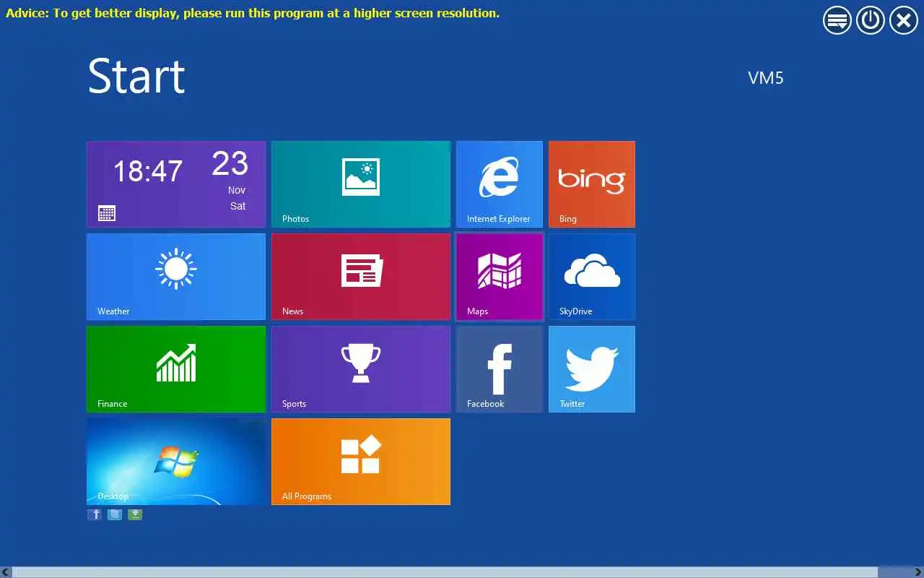Open the Twitter tile
Image resolution: width=924 pixels, height=578 pixels.
pos(592,369)
